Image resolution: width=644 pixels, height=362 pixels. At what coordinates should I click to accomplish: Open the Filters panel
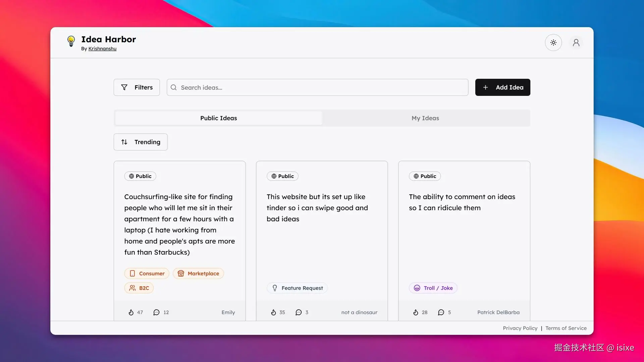coord(137,87)
